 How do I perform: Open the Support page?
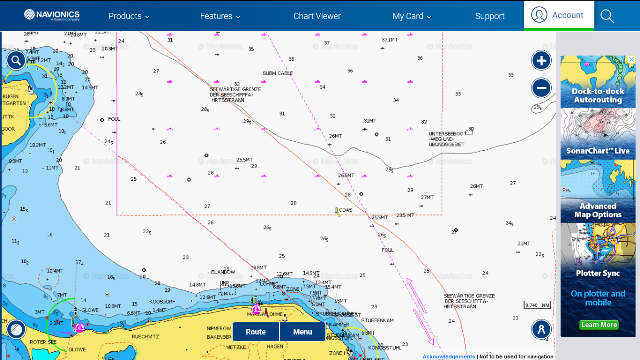(489, 16)
